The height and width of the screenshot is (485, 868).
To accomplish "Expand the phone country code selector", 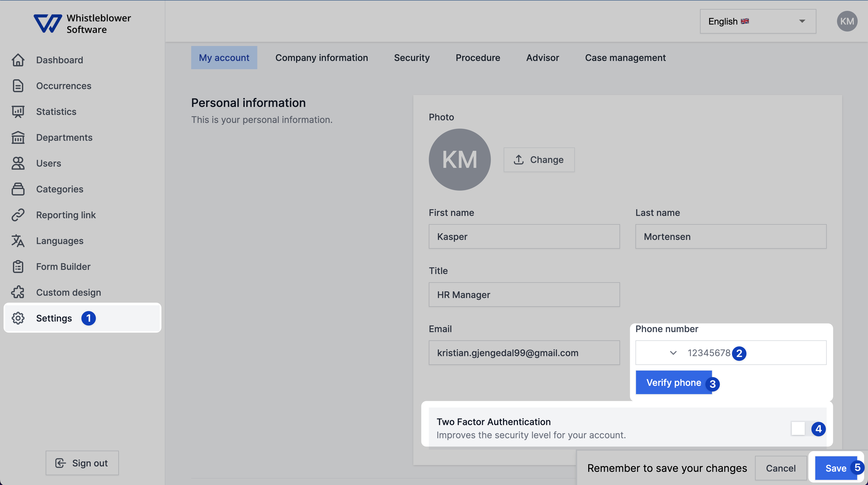I will (673, 353).
